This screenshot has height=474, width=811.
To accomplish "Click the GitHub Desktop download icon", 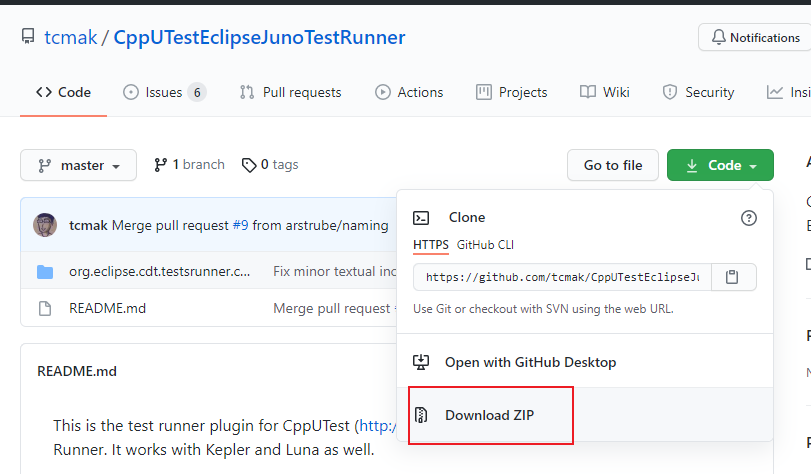I will click(x=422, y=362).
